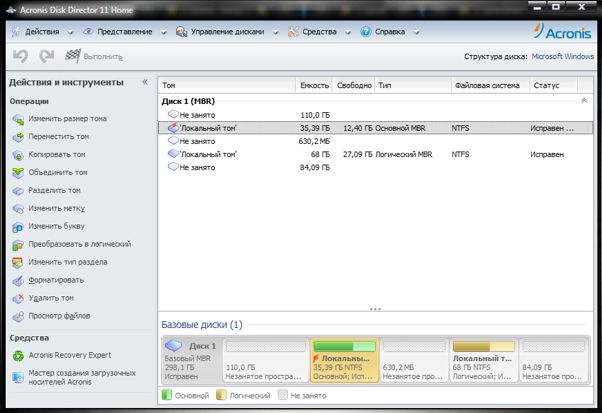
Task: Click the Преобразовать в логический icon
Action: [x=18, y=244]
